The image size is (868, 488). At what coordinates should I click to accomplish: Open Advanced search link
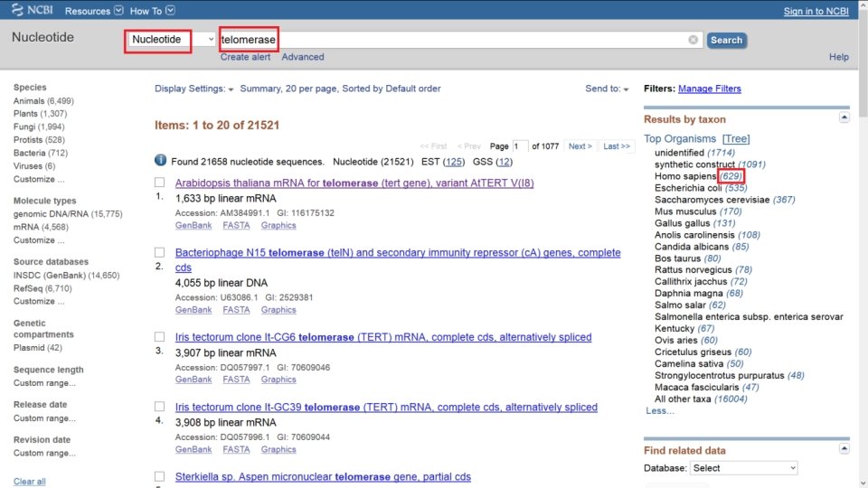[x=303, y=57]
